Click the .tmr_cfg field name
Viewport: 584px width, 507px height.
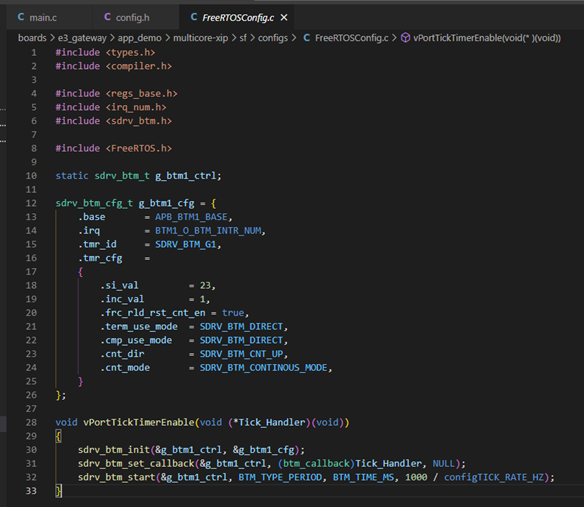(x=100, y=258)
